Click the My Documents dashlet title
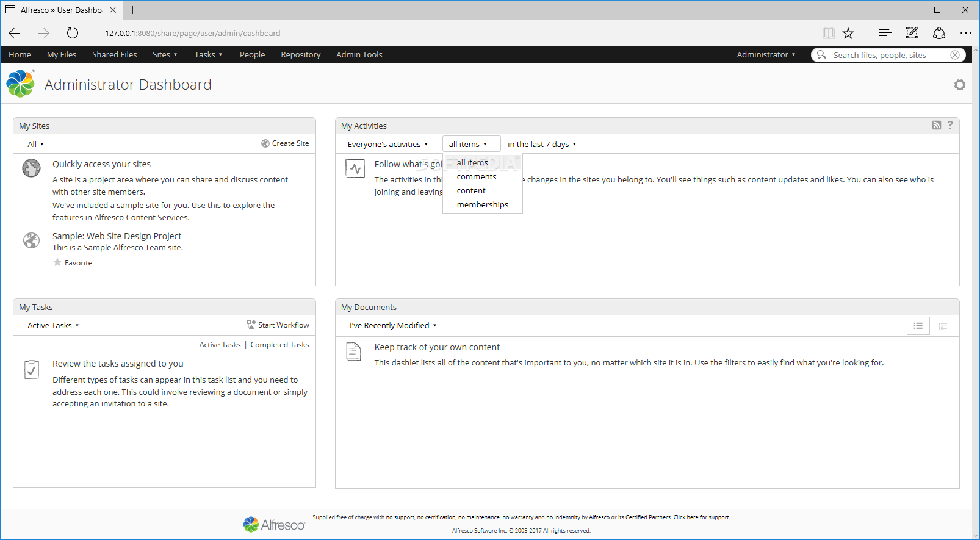The image size is (980, 540). pyautogui.click(x=369, y=307)
